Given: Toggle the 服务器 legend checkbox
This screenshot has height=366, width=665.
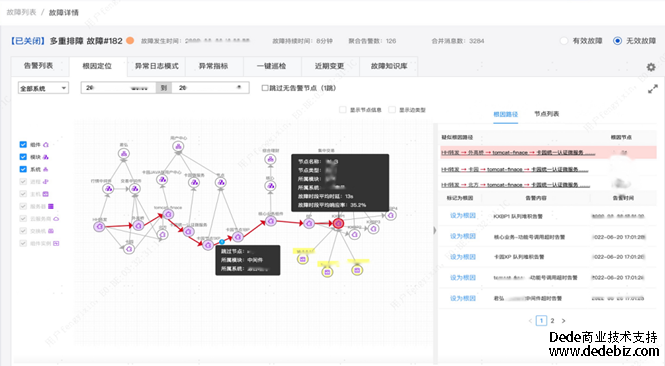Looking at the screenshot, I should pos(23,206).
